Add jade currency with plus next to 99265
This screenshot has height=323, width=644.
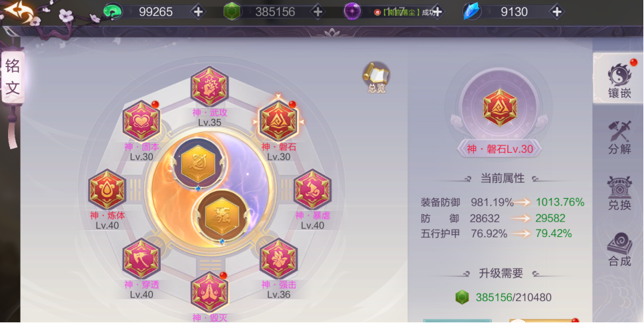[x=198, y=11]
